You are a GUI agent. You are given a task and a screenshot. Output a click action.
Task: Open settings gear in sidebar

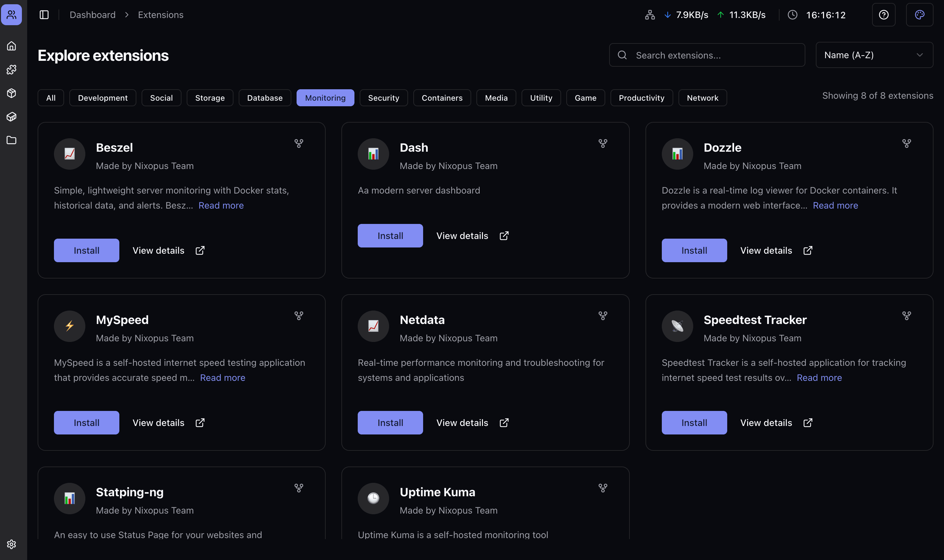coord(12,544)
